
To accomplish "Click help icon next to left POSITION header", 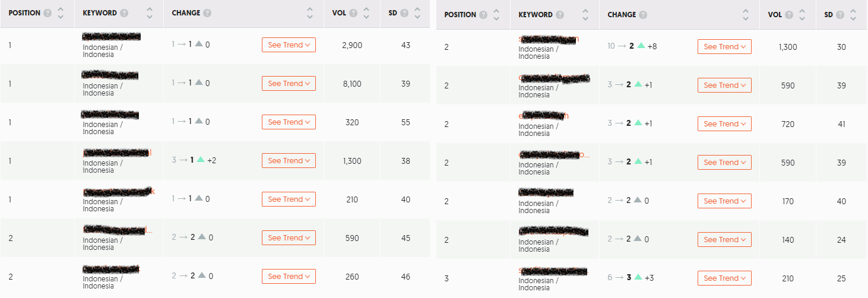I will [47, 13].
